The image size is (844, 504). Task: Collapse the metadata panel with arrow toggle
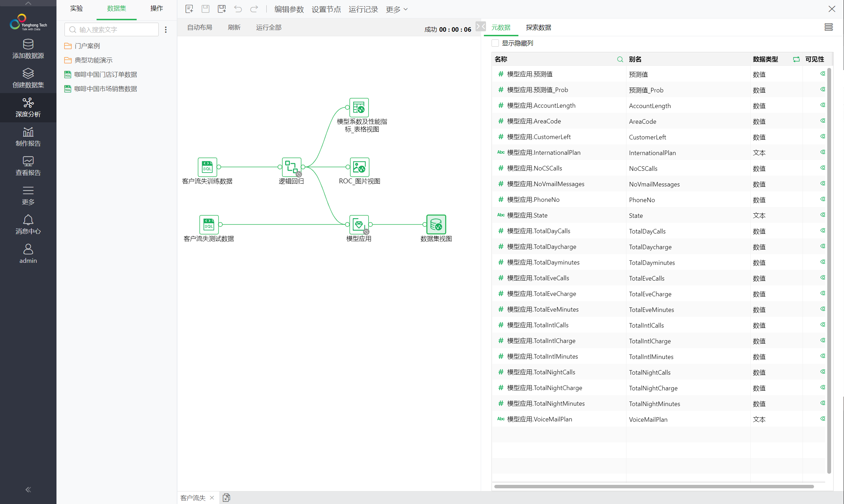481,26
